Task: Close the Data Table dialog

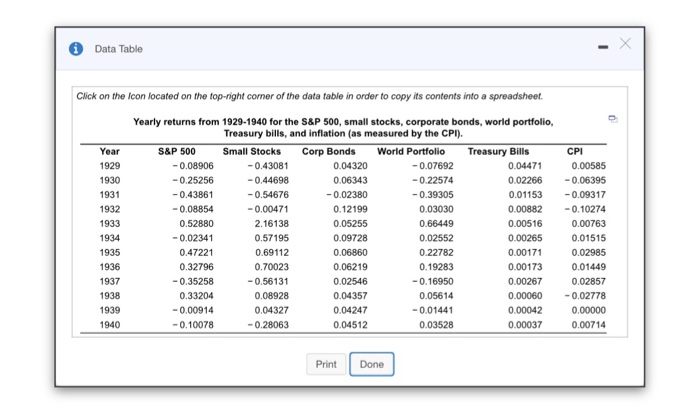Action: pyautogui.click(x=625, y=43)
